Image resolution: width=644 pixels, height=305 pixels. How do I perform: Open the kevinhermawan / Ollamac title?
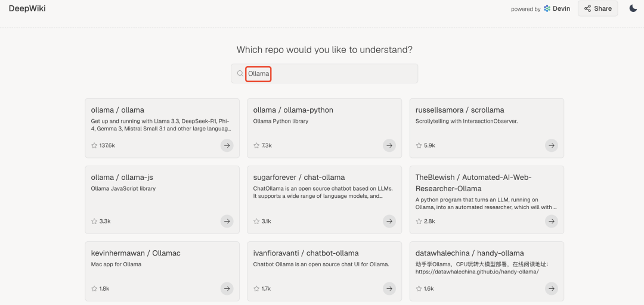135,253
